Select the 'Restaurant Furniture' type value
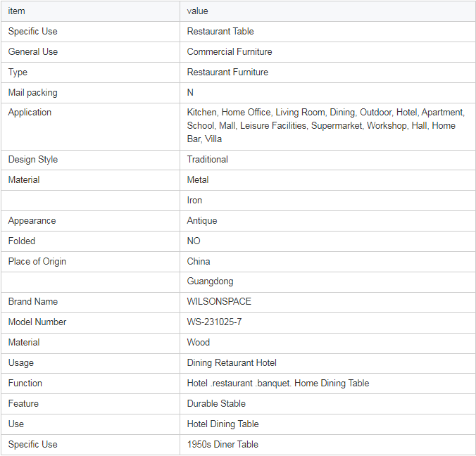This screenshot has height=456, width=476. [227, 72]
